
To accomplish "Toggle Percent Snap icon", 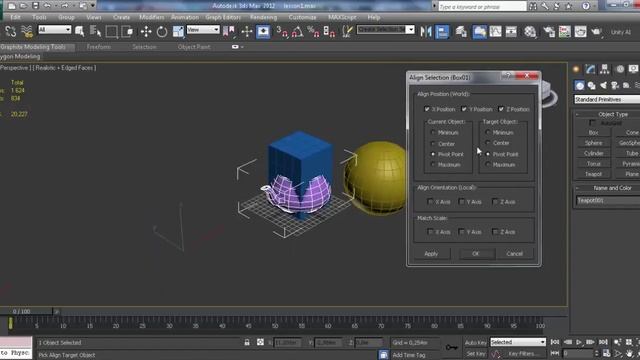I will (x=313, y=31).
